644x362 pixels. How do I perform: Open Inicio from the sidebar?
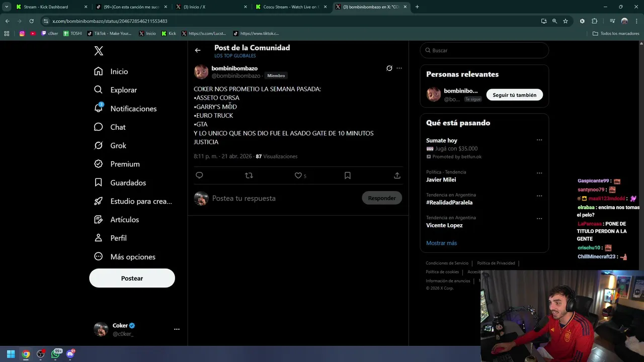click(x=111, y=71)
